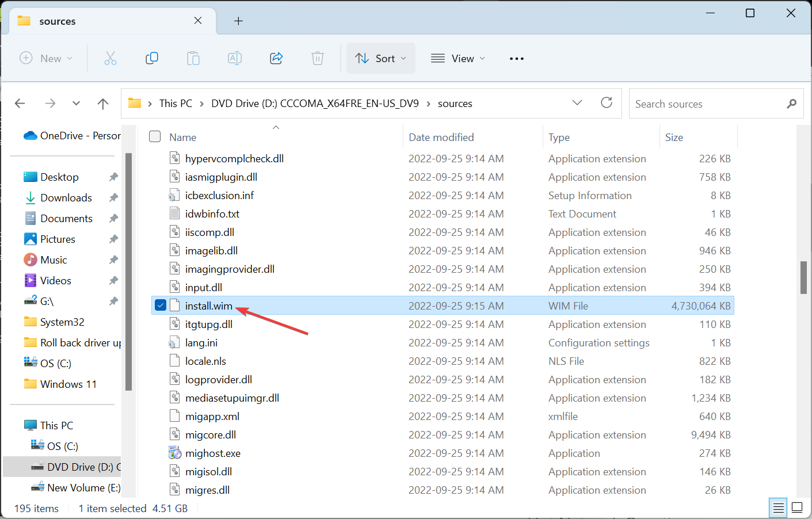Click the hypervcomplcheck.dll file icon
The image size is (812, 519).
[x=174, y=158]
